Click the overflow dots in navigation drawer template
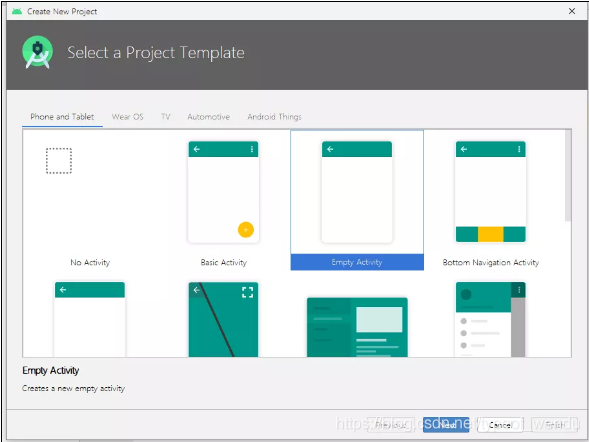589x442 pixels. (519, 290)
